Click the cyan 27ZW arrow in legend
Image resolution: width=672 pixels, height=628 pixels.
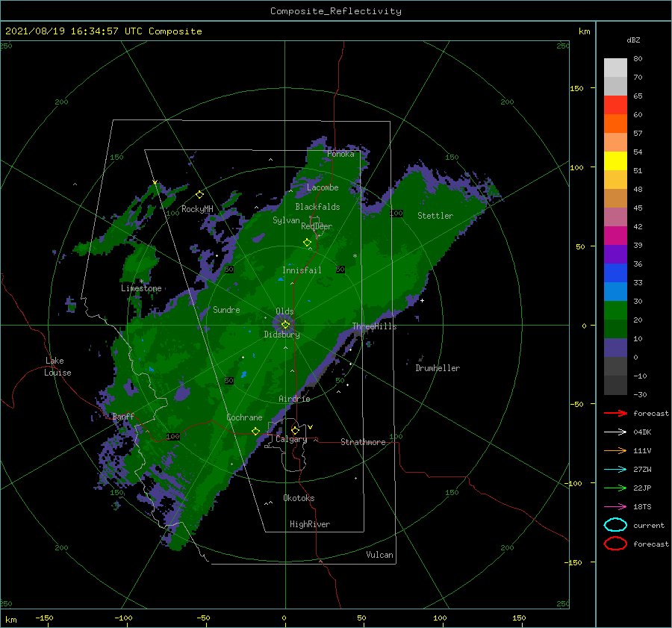[x=615, y=470]
